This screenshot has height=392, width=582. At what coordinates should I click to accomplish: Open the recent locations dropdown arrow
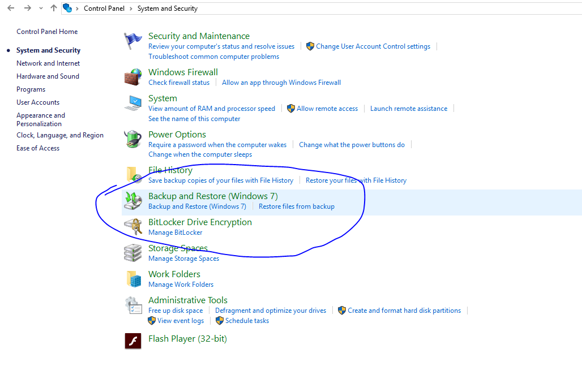coord(41,8)
